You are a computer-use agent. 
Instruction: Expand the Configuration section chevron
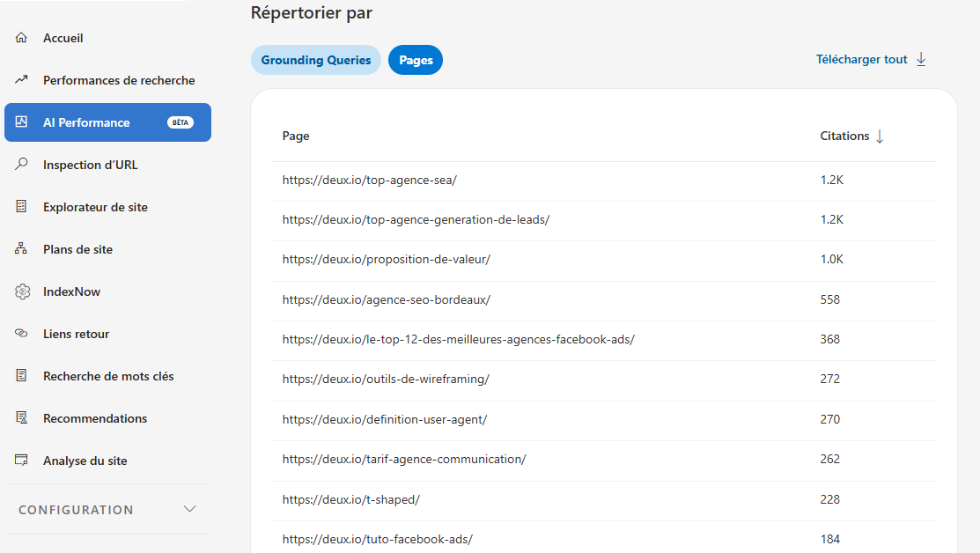click(x=189, y=510)
